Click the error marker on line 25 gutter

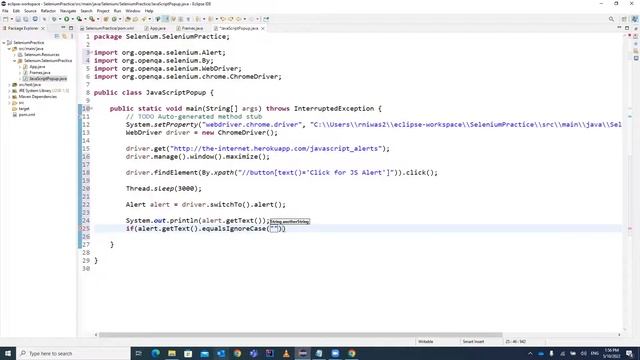point(81,229)
